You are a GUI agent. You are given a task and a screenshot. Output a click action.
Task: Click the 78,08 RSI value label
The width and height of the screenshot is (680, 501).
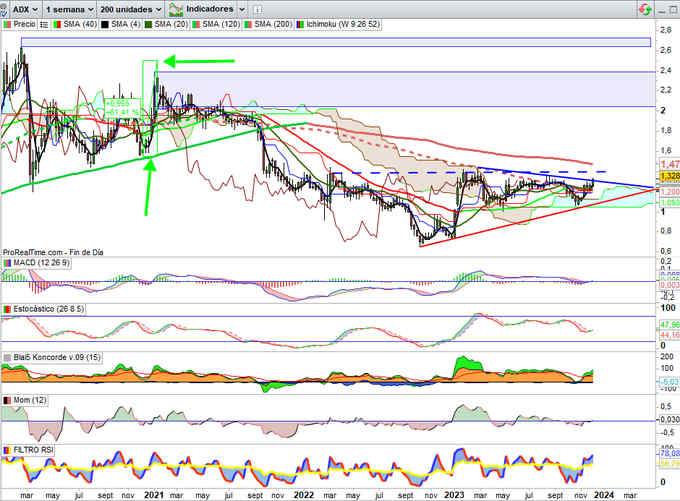pos(670,453)
